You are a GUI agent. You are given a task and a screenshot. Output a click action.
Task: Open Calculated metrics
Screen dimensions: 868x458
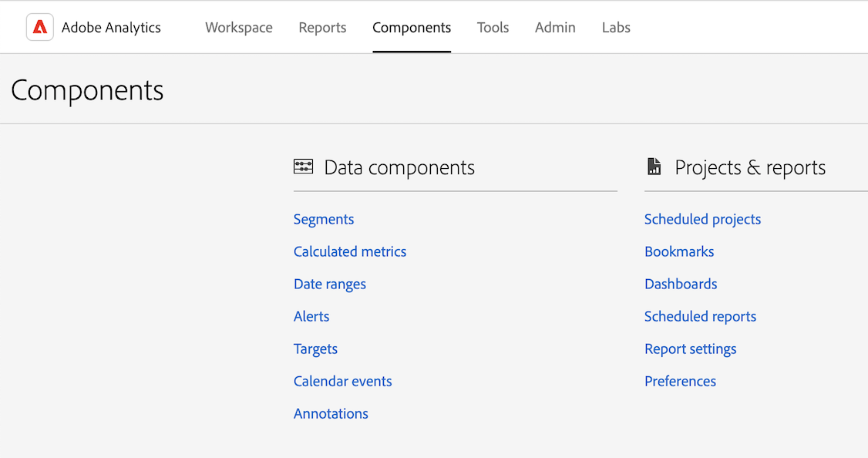(350, 252)
